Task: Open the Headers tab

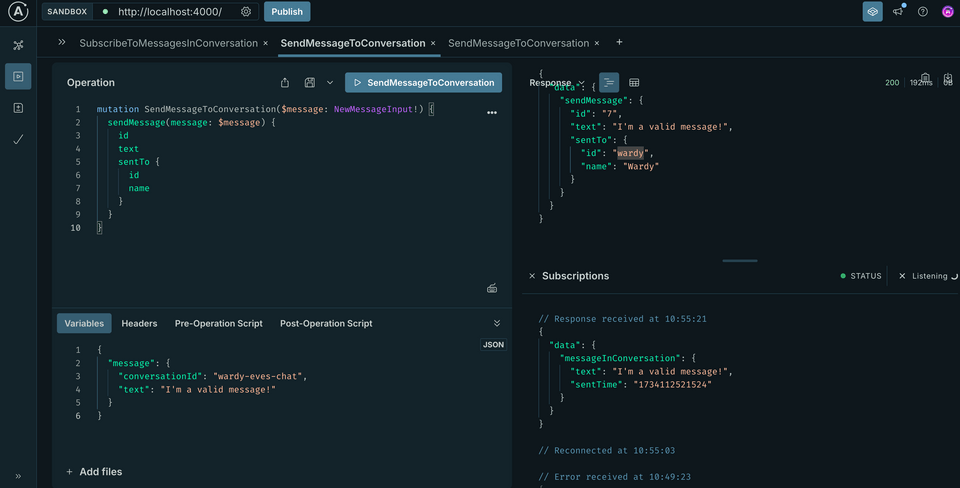Action: pos(139,323)
